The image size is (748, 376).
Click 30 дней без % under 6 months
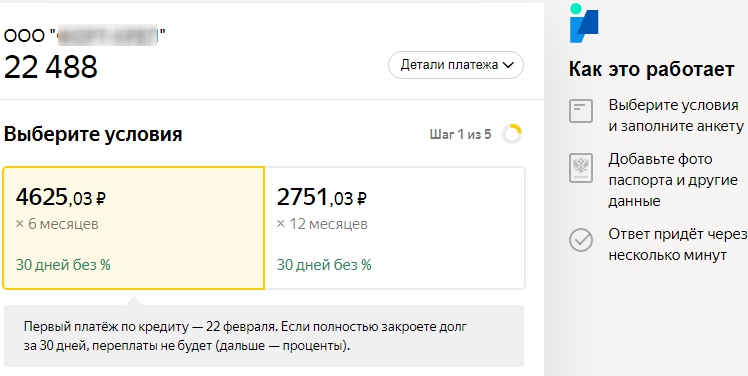63,265
